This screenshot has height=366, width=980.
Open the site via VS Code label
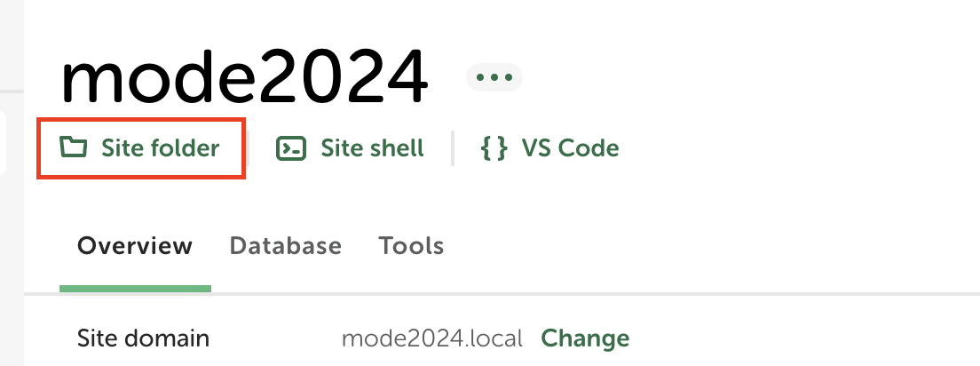(570, 148)
